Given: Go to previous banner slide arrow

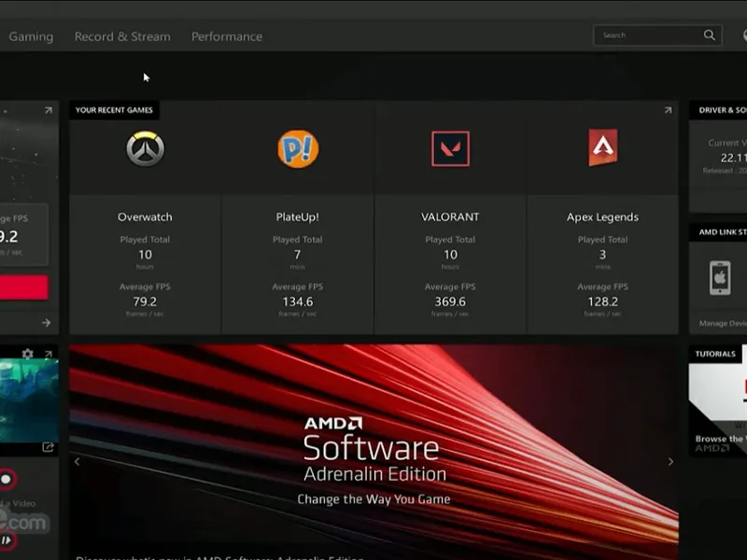Looking at the screenshot, I should click(x=78, y=461).
